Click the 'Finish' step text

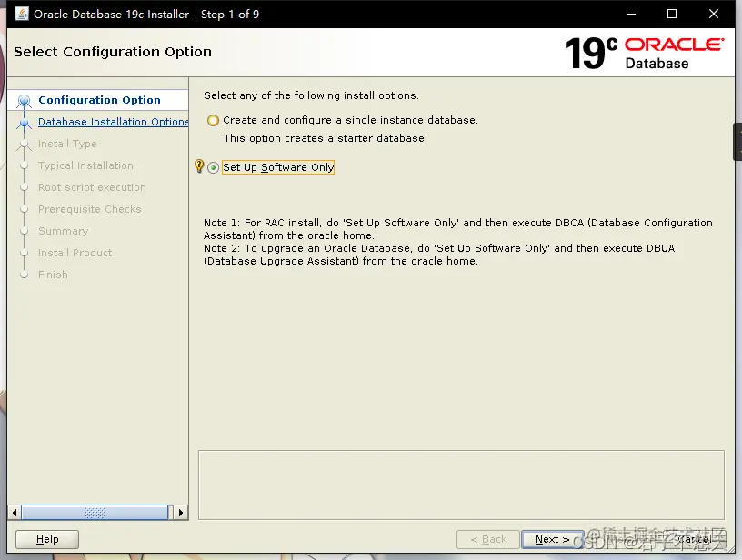53,275
